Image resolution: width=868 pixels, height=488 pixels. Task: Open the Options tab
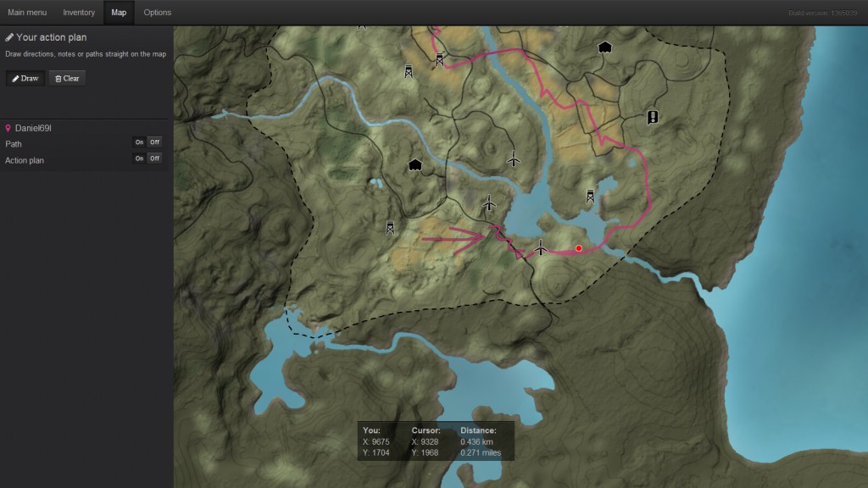pyautogui.click(x=157, y=13)
